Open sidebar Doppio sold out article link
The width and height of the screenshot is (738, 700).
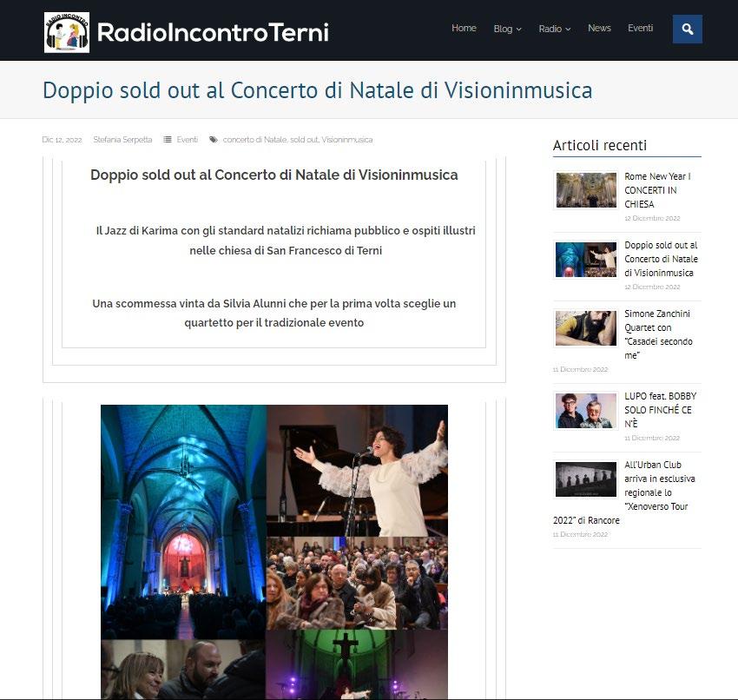coord(661,259)
